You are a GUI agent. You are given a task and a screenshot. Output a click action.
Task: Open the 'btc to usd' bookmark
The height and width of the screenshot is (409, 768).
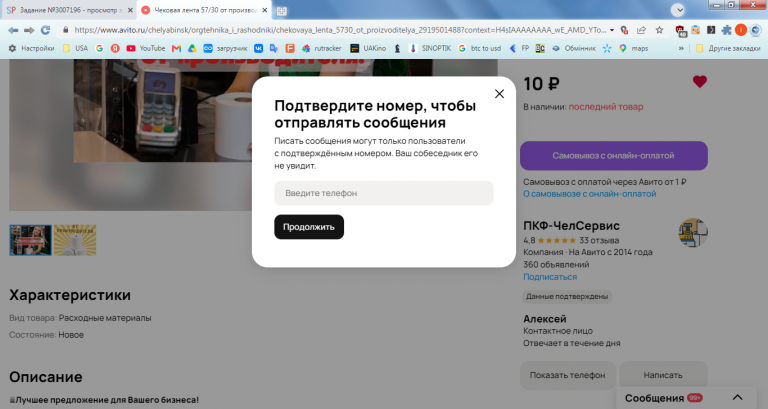click(480, 48)
